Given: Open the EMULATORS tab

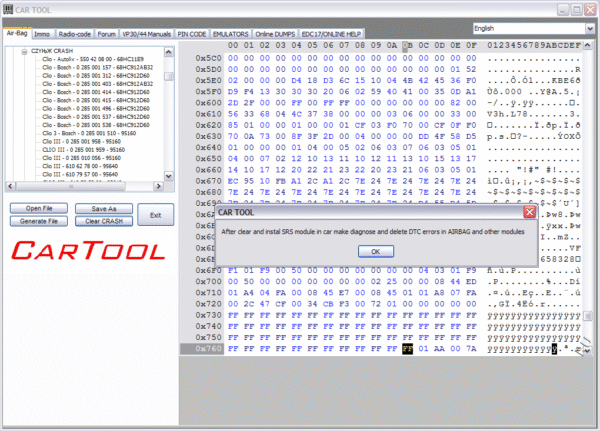Looking at the screenshot, I should click(231, 34).
